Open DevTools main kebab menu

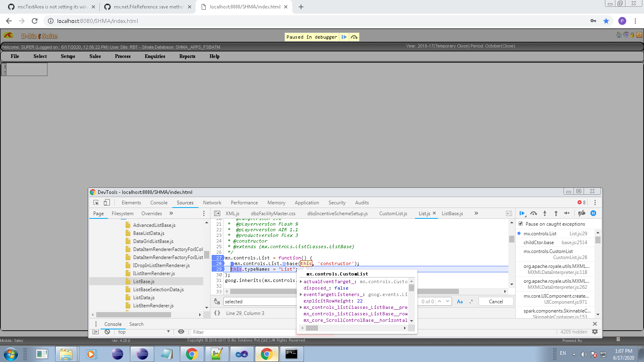[595, 203]
